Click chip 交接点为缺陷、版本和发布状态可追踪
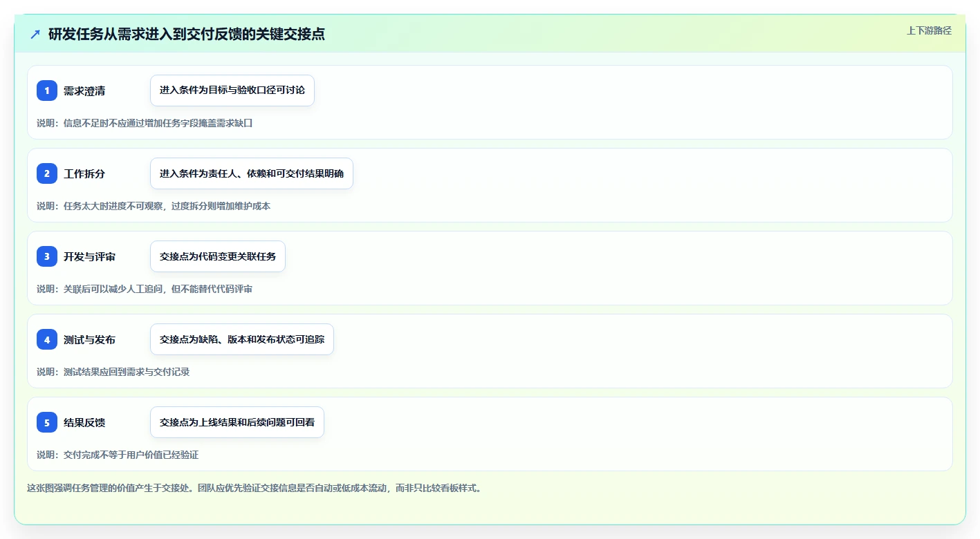The height and width of the screenshot is (539, 980). pos(242,339)
